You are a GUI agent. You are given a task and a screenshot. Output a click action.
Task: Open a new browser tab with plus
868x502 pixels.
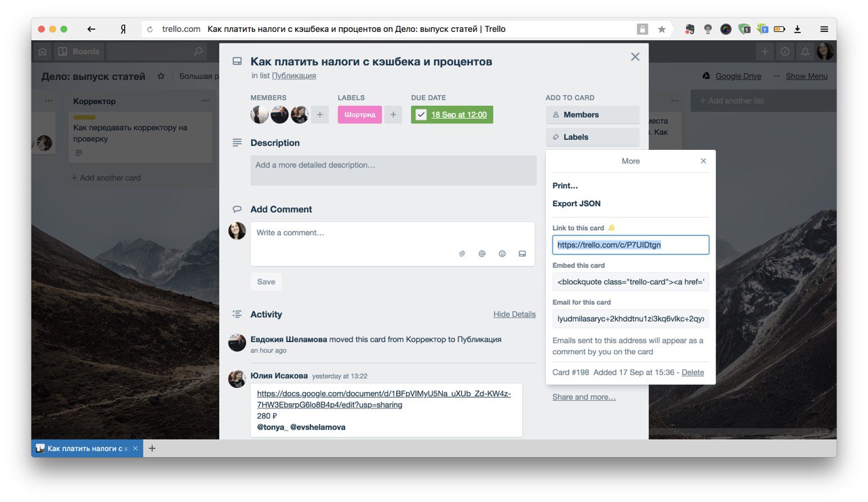[x=152, y=448]
